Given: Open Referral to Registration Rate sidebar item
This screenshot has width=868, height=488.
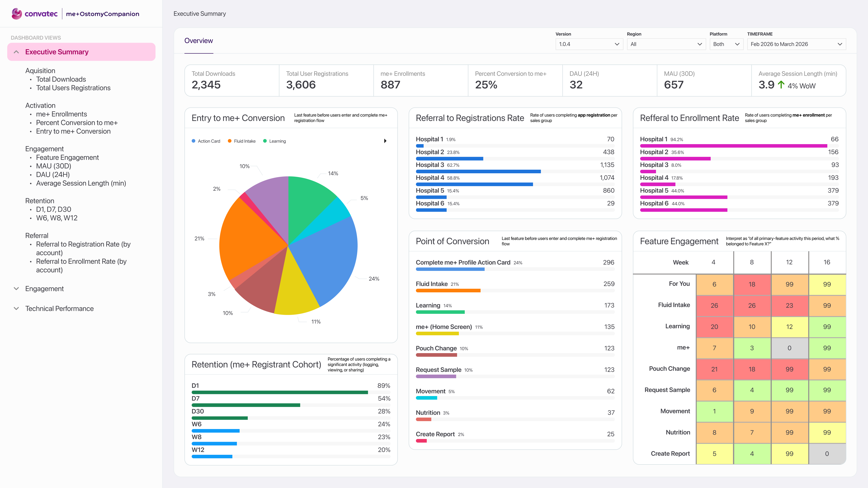Looking at the screenshot, I should coord(83,249).
